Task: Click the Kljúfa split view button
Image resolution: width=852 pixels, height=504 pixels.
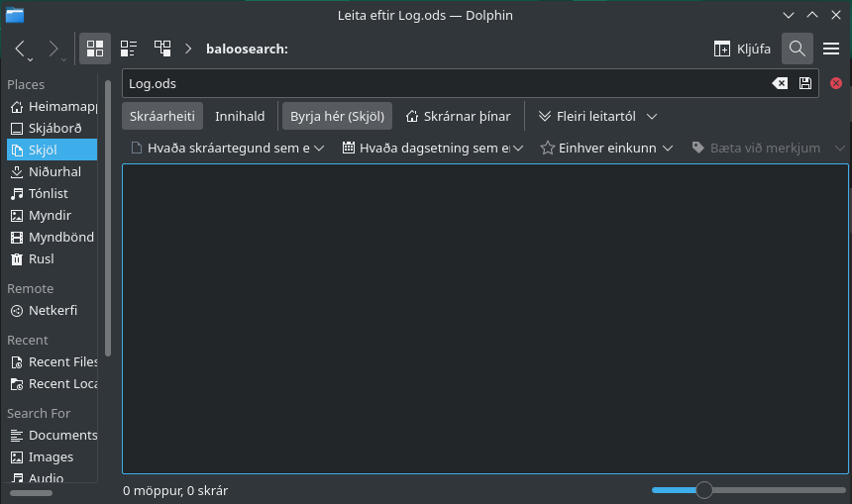Action: (x=742, y=49)
